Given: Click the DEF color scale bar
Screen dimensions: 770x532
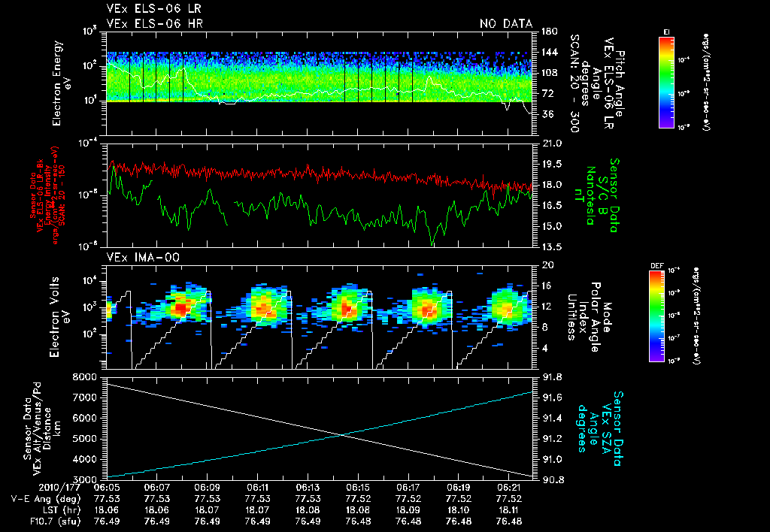Looking at the screenshot, I should (x=656, y=316).
